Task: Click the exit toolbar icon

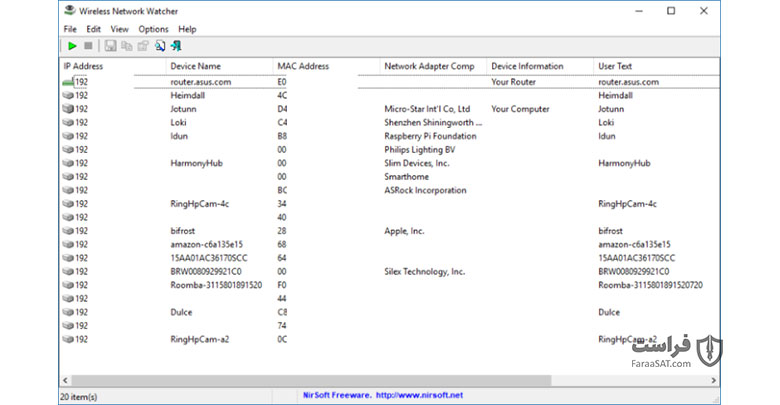Action: (x=176, y=46)
